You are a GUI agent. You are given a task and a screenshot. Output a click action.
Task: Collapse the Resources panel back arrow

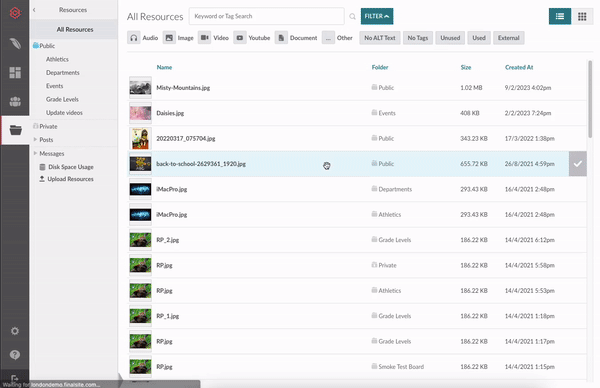point(34,10)
